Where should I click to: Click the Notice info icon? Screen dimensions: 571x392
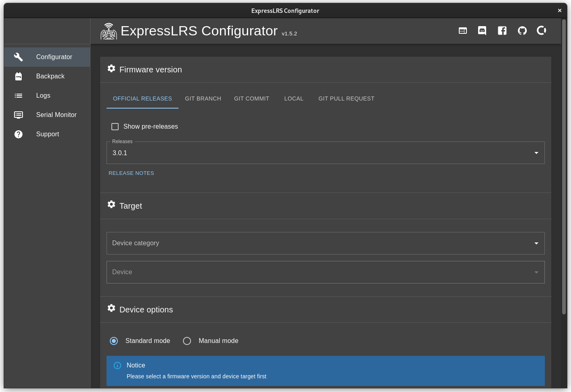(x=117, y=365)
